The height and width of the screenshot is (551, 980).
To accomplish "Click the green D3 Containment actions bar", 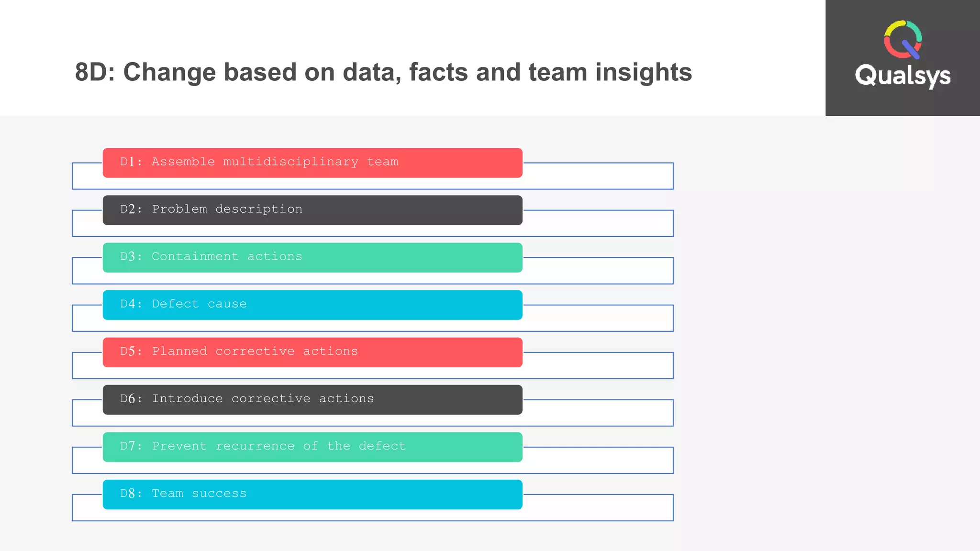I will [x=312, y=257].
